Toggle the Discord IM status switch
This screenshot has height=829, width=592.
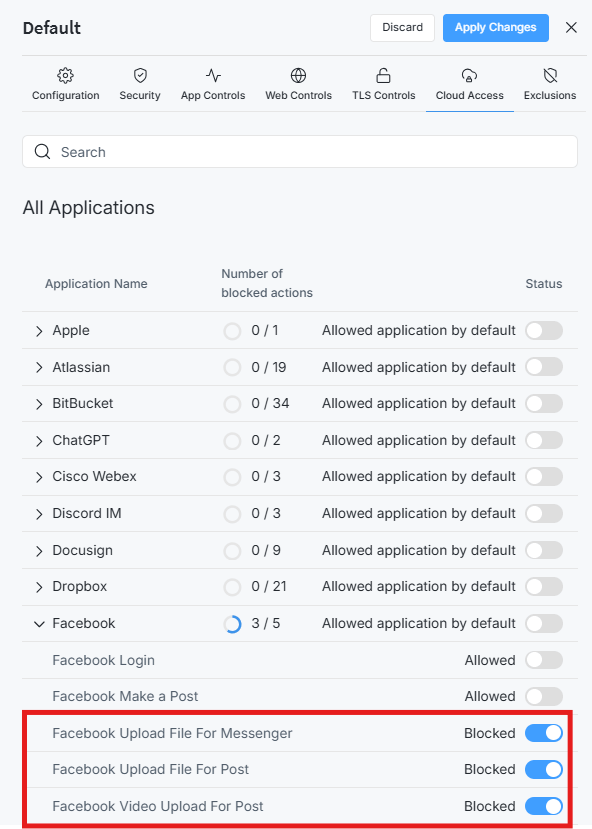pos(544,513)
